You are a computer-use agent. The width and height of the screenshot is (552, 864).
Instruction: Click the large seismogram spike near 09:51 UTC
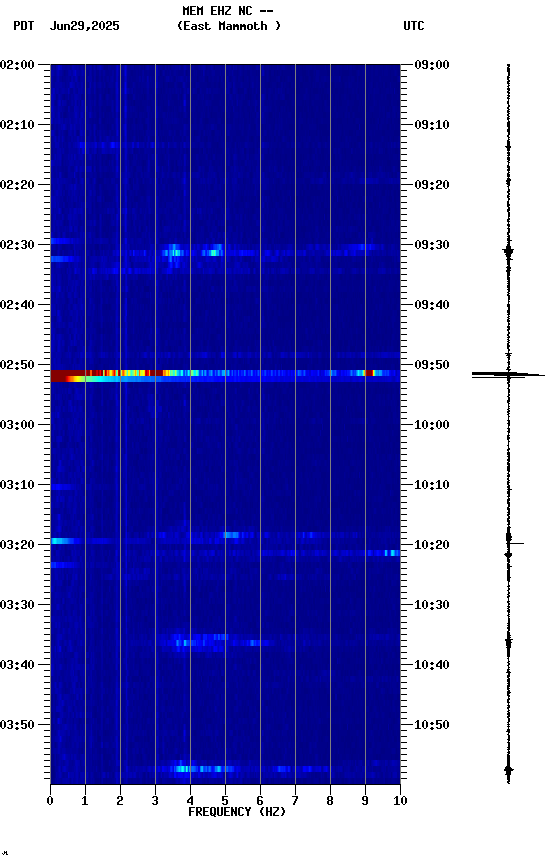coord(508,375)
